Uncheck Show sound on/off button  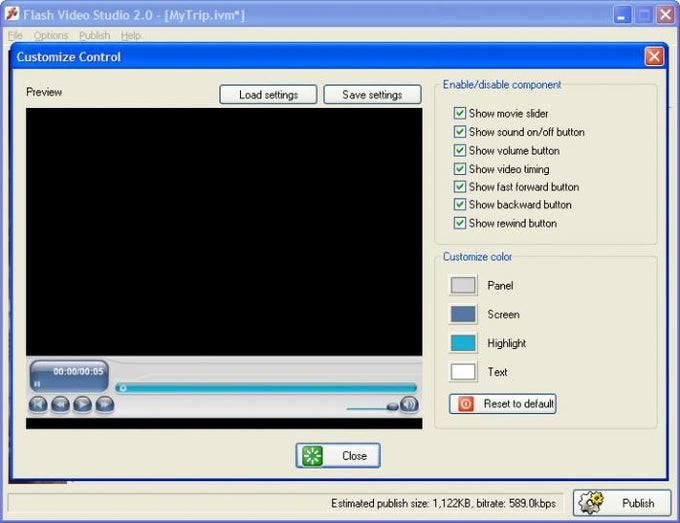coord(460,132)
